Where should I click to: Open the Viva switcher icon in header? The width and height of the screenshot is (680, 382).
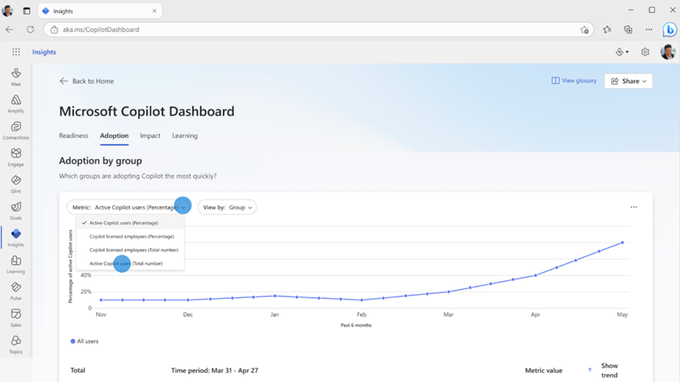coord(622,52)
